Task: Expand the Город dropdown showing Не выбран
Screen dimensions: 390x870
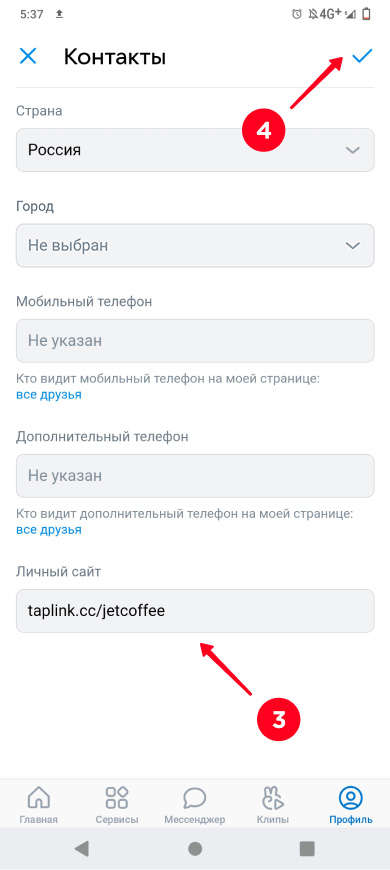Action: [195, 246]
